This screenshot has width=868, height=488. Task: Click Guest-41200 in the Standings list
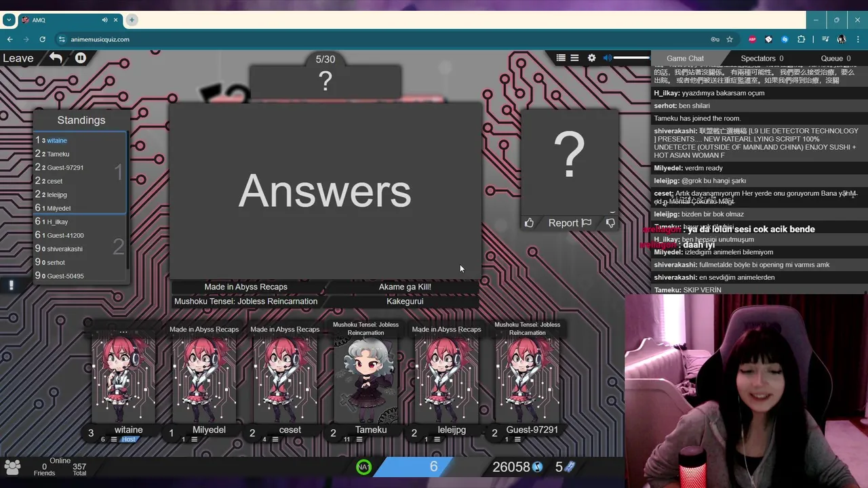click(65, 235)
